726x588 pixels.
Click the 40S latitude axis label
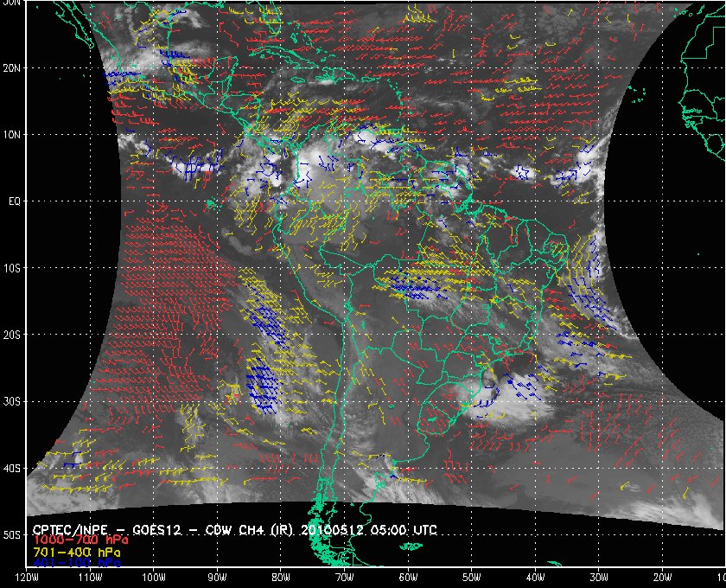click(13, 468)
